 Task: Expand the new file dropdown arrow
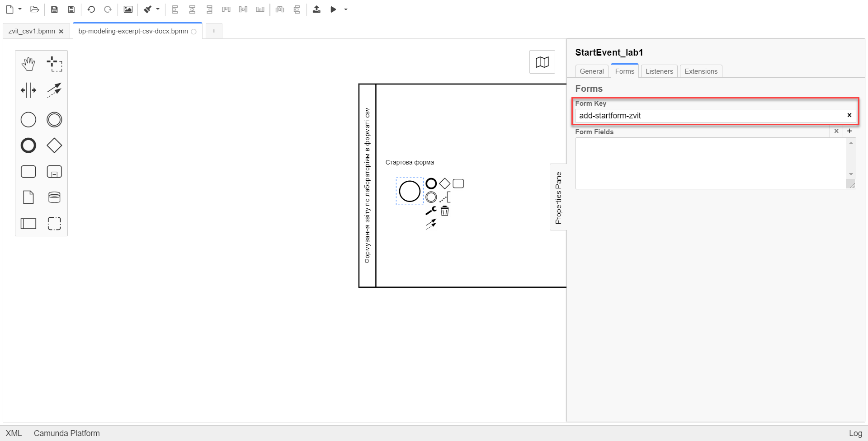(20, 9)
